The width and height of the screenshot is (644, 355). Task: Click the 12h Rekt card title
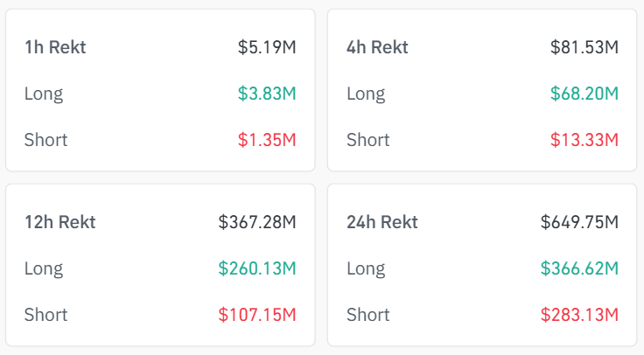tap(60, 222)
